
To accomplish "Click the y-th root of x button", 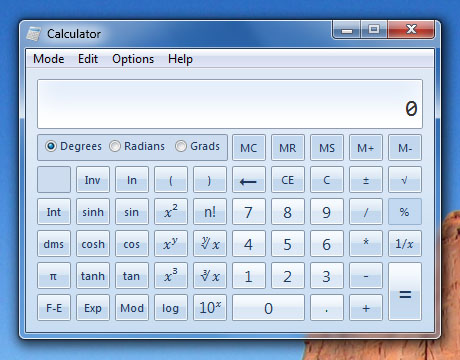I will [210, 244].
